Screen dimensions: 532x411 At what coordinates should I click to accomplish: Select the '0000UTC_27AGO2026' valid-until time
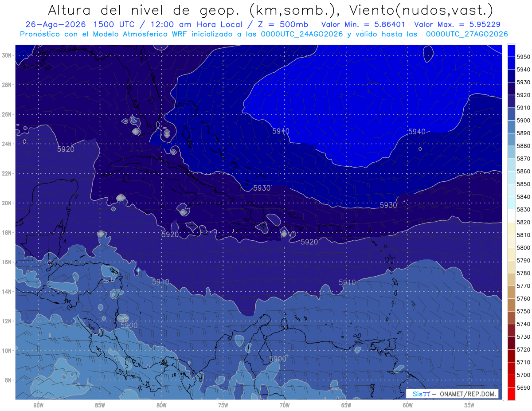467,34
